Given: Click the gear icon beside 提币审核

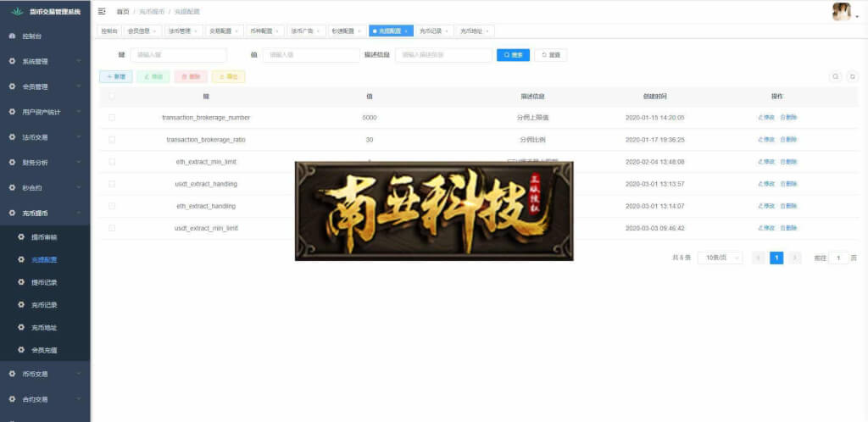Looking at the screenshot, I should point(21,236).
